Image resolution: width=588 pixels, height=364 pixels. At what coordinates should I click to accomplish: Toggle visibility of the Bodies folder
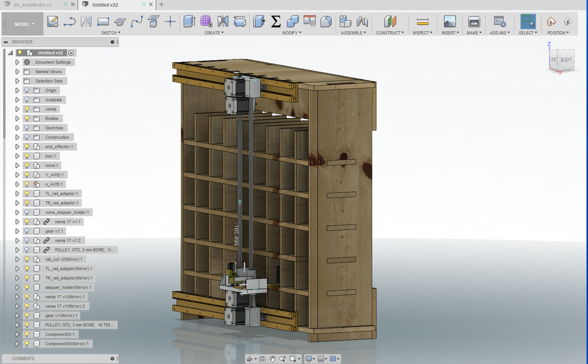pos(27,118)
